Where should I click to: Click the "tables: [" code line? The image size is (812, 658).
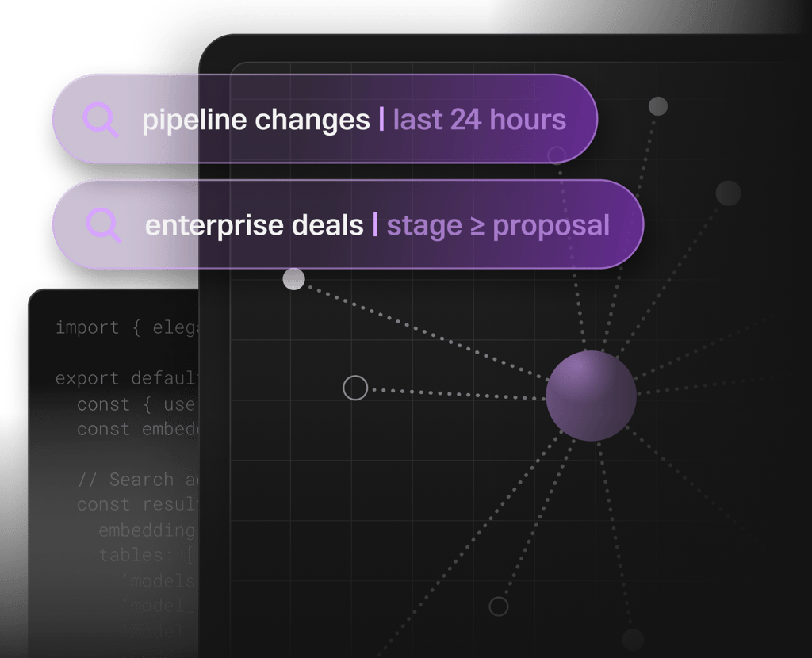click(147, 555)
